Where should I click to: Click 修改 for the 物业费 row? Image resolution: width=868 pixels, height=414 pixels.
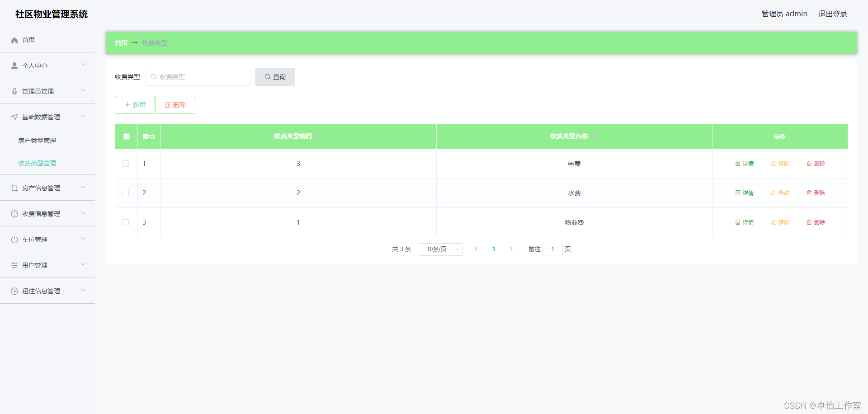click(x=780, y=222)
